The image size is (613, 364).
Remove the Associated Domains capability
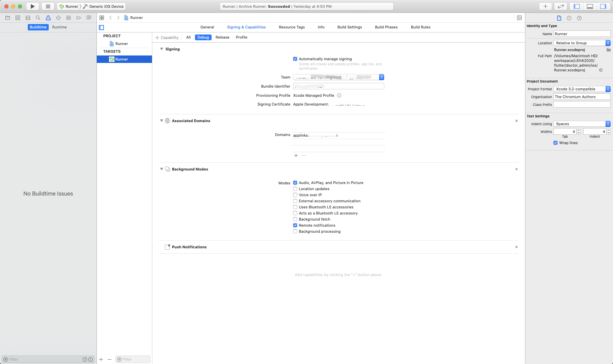click(x=517, y=121)
